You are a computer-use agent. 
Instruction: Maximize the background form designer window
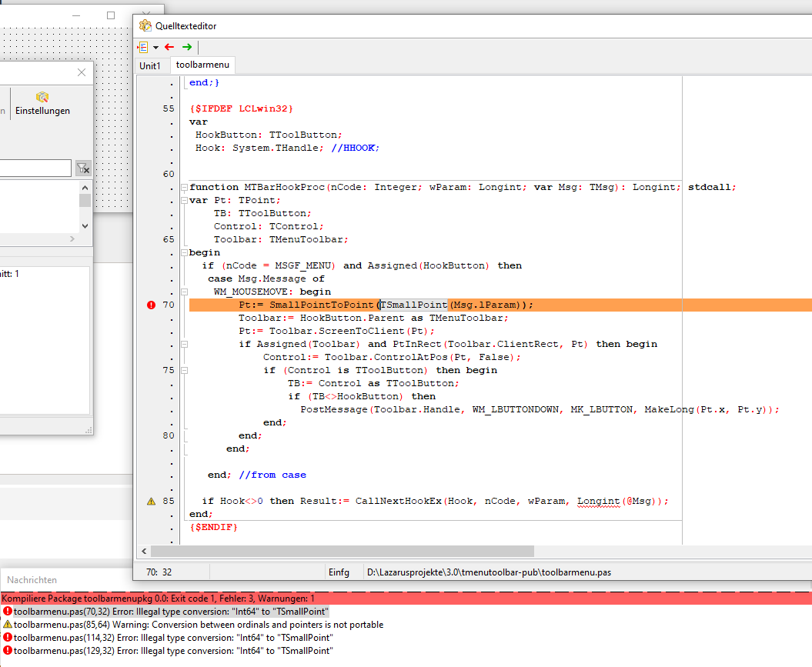coord(111,15)
